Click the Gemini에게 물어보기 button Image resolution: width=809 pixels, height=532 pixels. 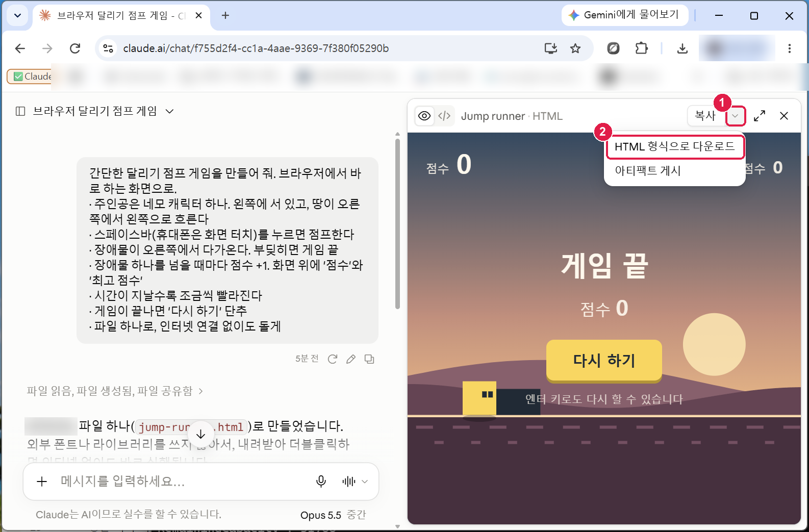[x=624, y=15]
